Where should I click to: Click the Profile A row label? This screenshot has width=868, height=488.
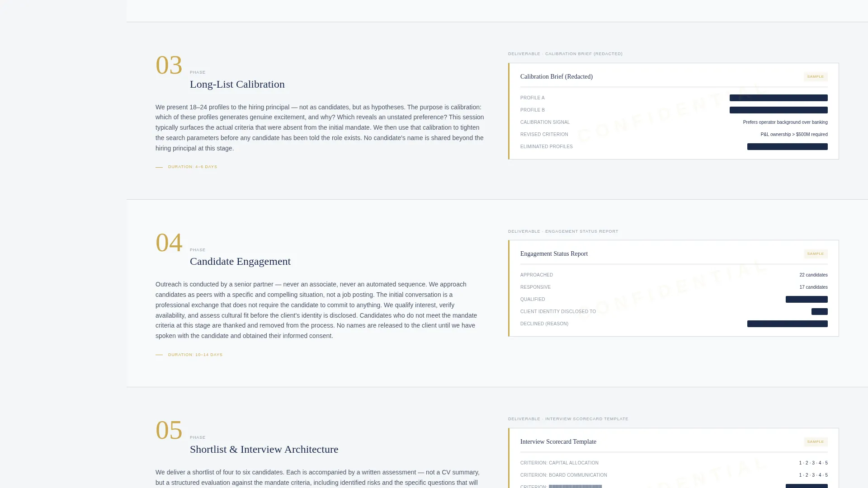coord(533,98)
